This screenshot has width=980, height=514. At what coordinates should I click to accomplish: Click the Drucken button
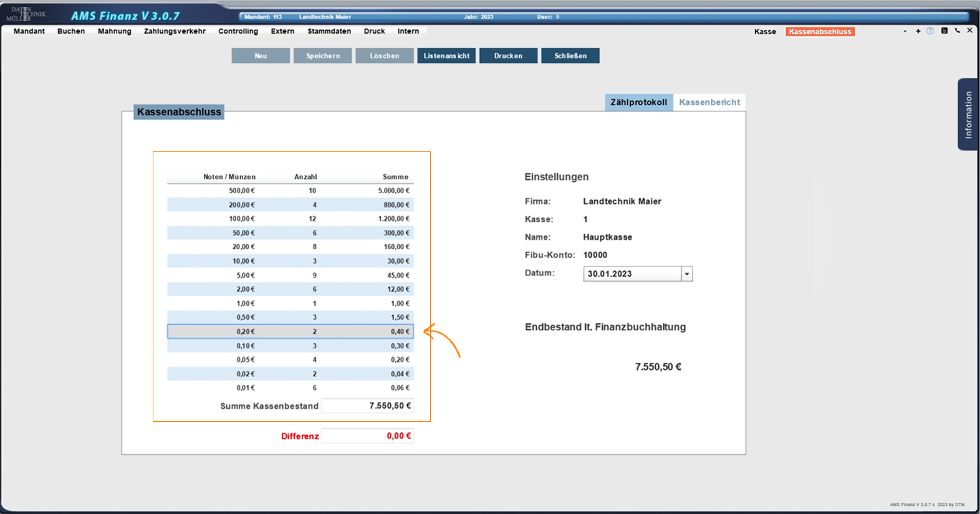pyautogui.click(x=508, y=56)
